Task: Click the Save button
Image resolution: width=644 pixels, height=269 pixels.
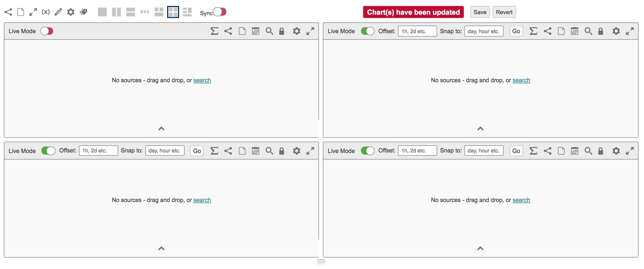Action: pos(480,12)
